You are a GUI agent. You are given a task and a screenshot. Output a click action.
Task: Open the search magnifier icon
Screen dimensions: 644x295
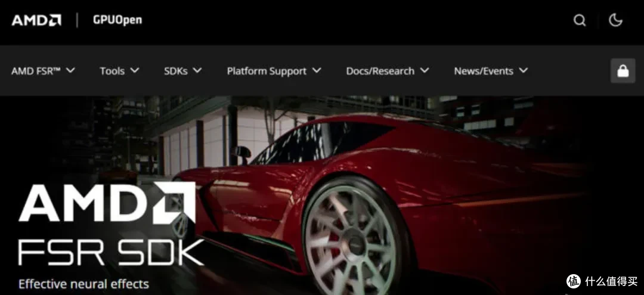(580, 20)
